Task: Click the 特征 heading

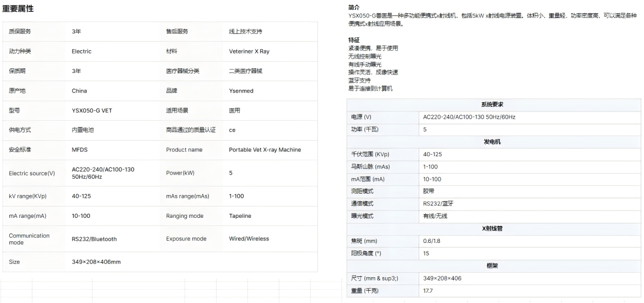Action: tap(354, 40)
